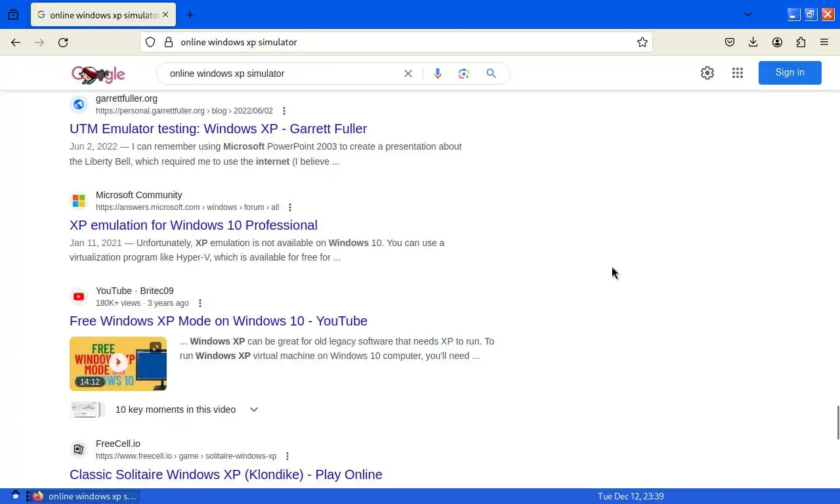Open more options for YouTube Britec09 result

click(x=200, y=303)
